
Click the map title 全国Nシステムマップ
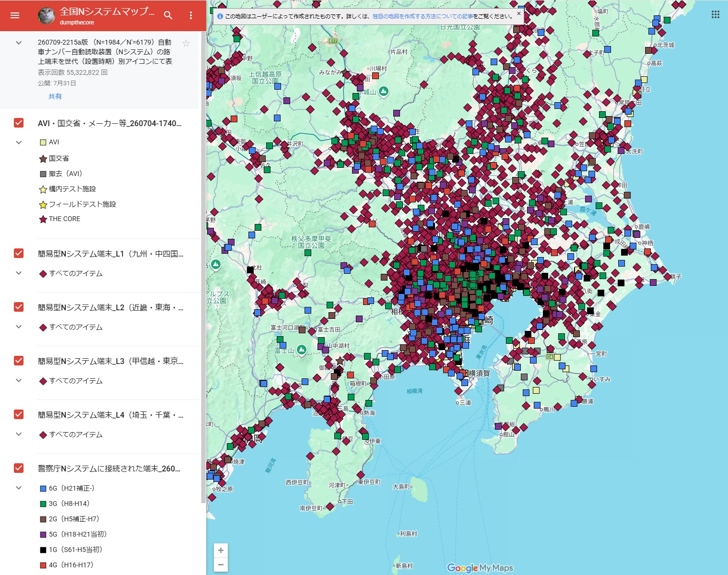click(x=107, y=12)
